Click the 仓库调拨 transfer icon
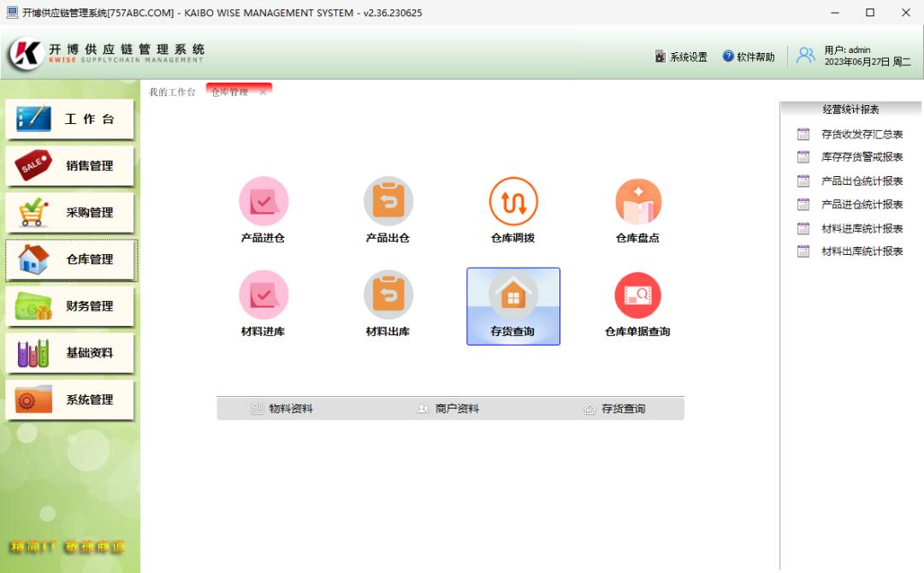This screenshot has height=573, width=924. coord(513,203)
